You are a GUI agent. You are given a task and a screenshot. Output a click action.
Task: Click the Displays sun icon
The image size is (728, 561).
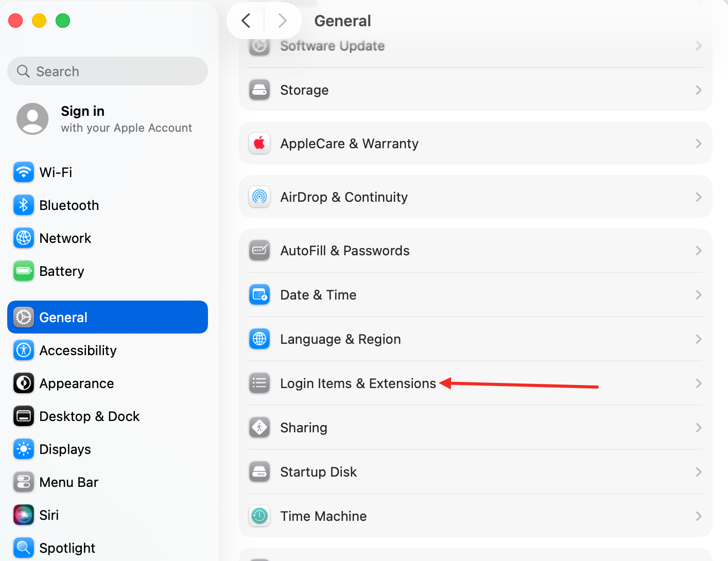coord(24,449)
